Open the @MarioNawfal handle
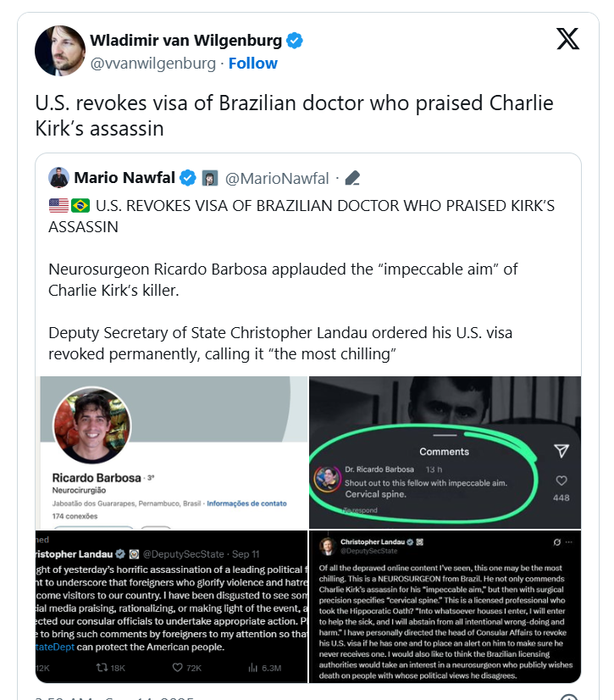The width and height of the screenshot is (614, 700). click(x=277, y=179)
